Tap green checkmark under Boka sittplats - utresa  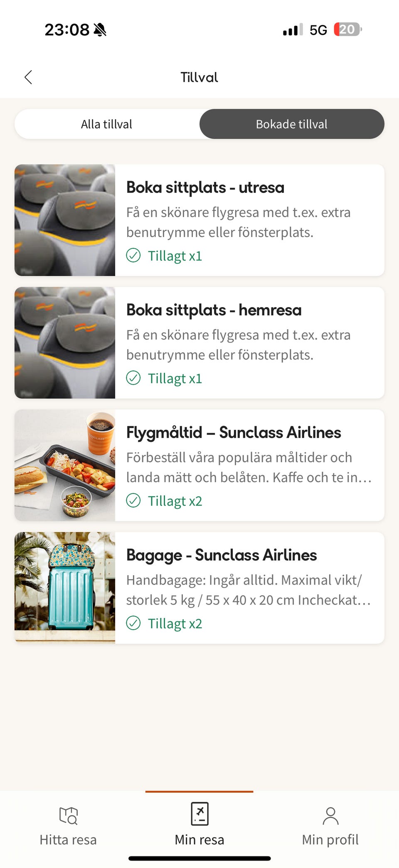click(133, 255)
